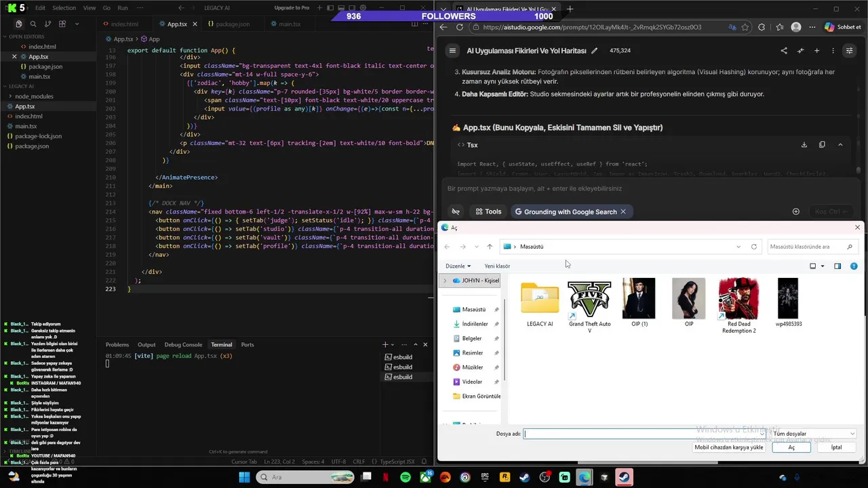Copy the Tsx code block
868x488 pixels.
tap(822, 144)
